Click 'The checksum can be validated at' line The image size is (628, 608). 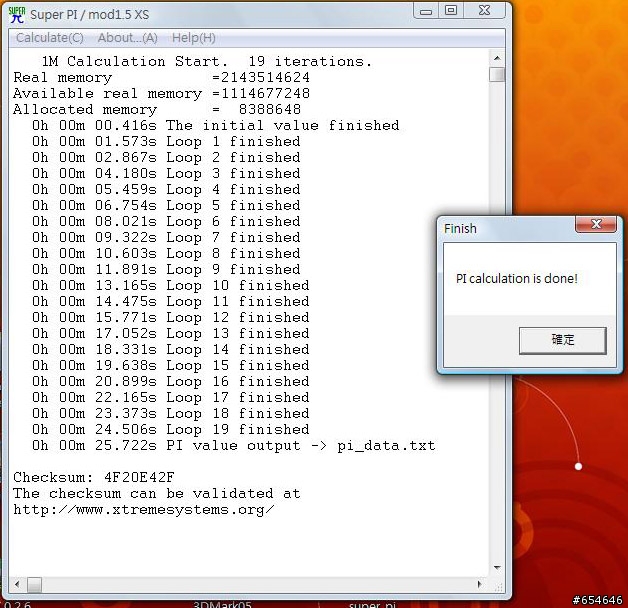157,493
